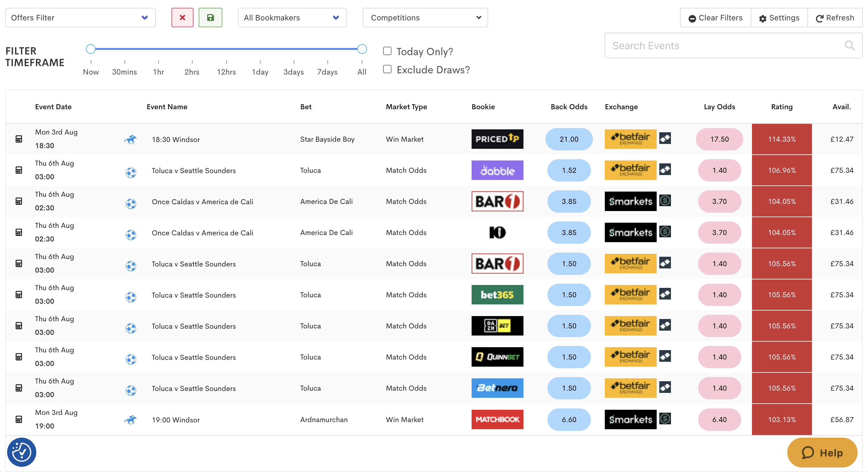Viewport: 868px width, 472px height.
Task: Click the 106.96% rating cell
Action: [x=782, y=170]
